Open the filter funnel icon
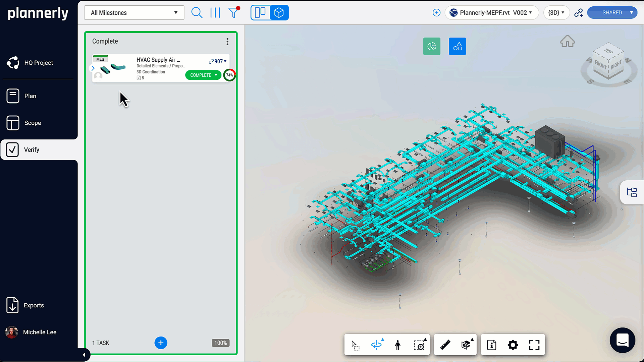This screenshot has width=644, height=362. (x=233, y=13)
